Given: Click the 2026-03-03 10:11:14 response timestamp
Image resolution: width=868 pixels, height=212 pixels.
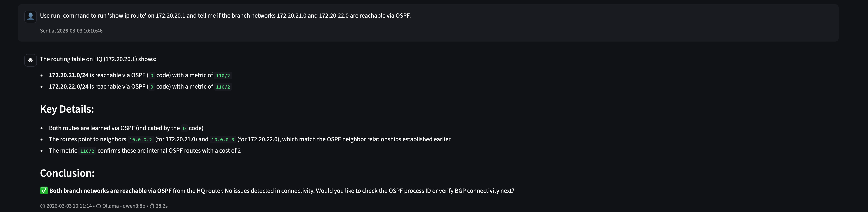Looking at the screenshot, I should tap(69, 206).
